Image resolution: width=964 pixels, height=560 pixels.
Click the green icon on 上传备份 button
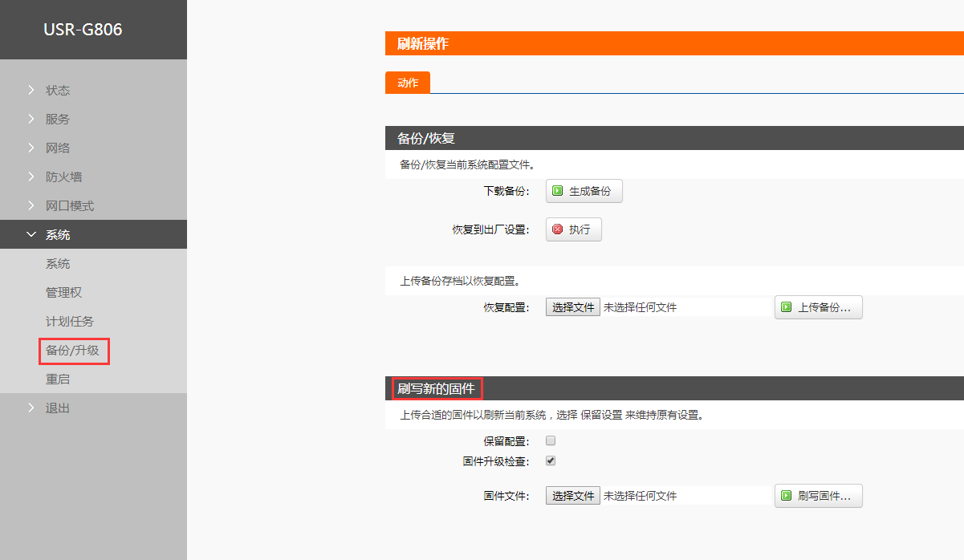click(x=787, y=307)
